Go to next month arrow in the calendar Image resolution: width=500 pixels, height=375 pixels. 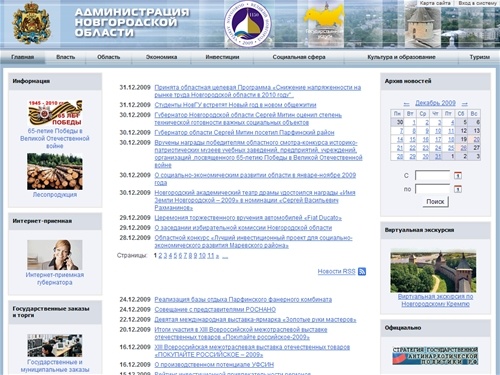pos(464,104)
